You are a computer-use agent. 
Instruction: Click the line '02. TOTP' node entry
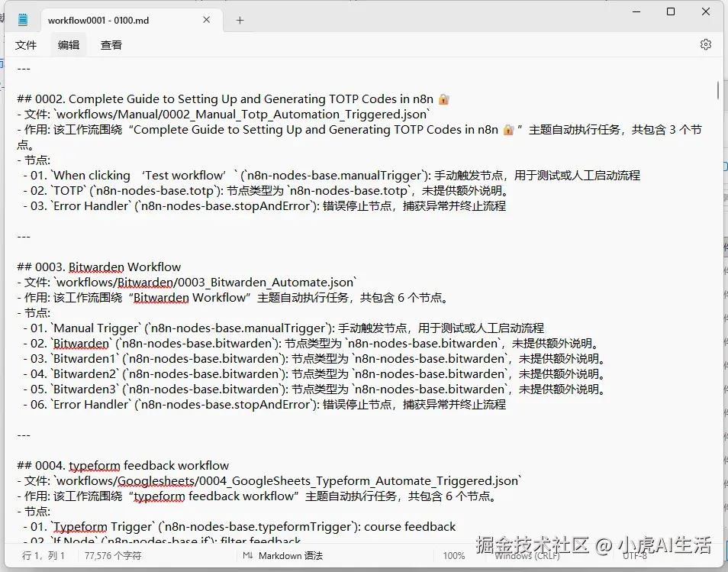point(268,190)
